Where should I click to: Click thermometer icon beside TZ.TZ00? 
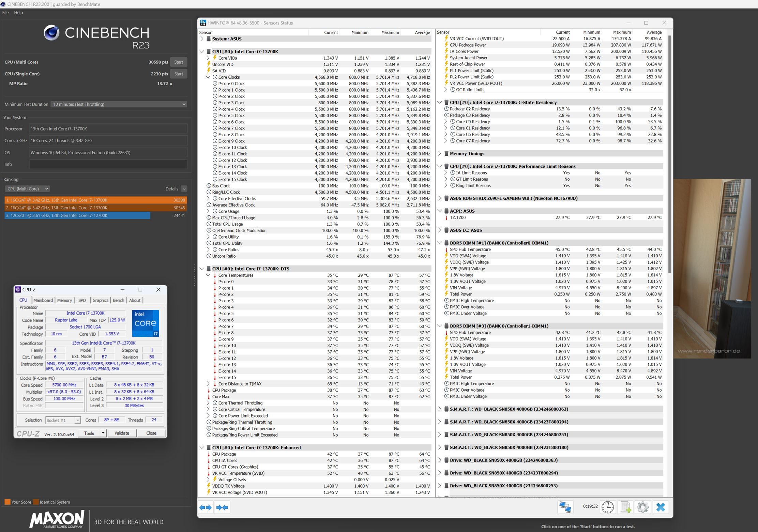tap(446, 217)
